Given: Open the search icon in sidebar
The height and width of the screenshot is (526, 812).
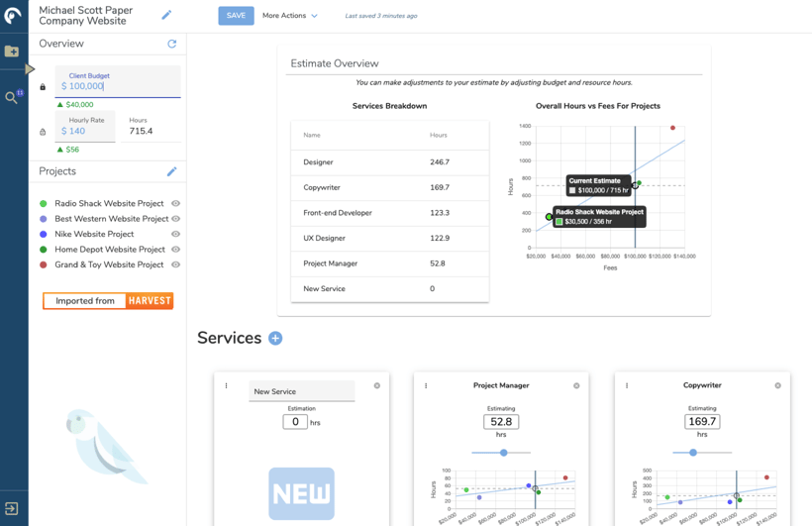Looking at the screenshot, I should [11, 97].
